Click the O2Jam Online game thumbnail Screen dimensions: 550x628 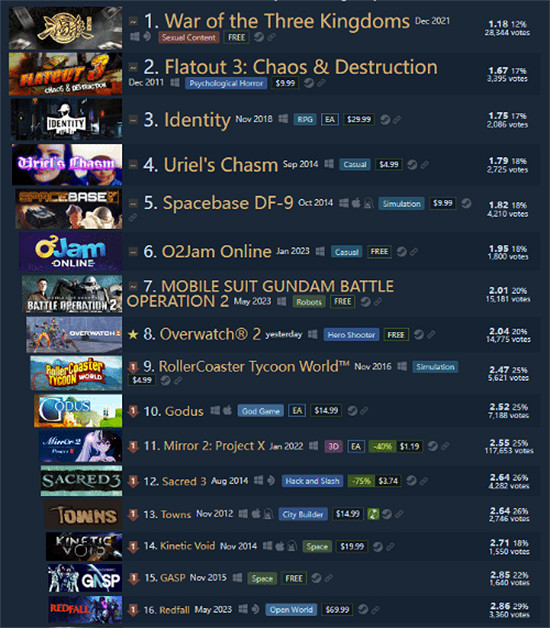point(71,252)
